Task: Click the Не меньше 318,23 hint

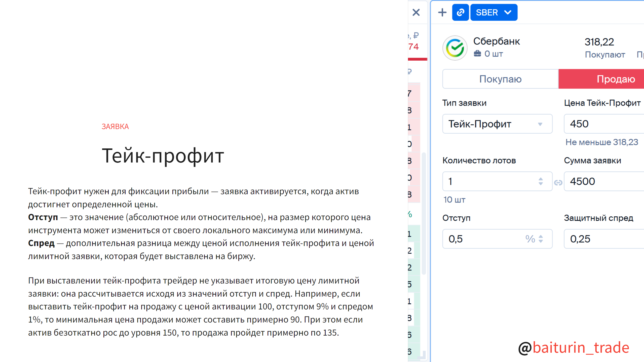Action: pyautogui.click(x=602, y=142)
